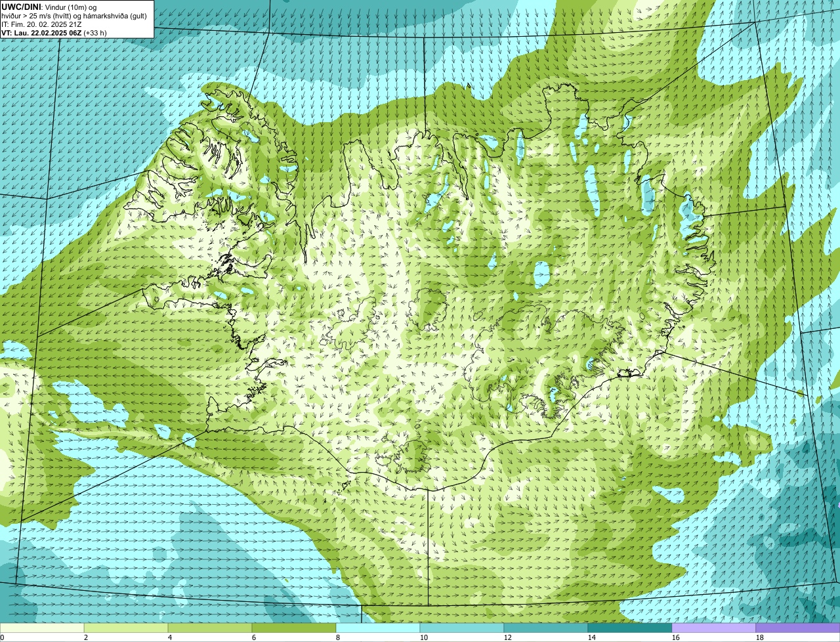Click the "UWC/DINI: Vindur (10m) og" title line
Viewport: 840px width, 642px height.
coord(49,7)
